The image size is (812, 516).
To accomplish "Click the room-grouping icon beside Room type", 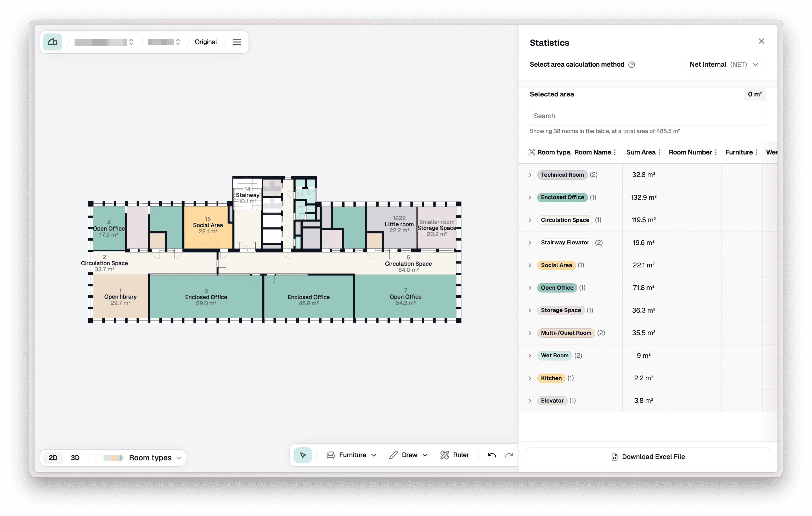I will pyautogui.click(x=532, y=152).
